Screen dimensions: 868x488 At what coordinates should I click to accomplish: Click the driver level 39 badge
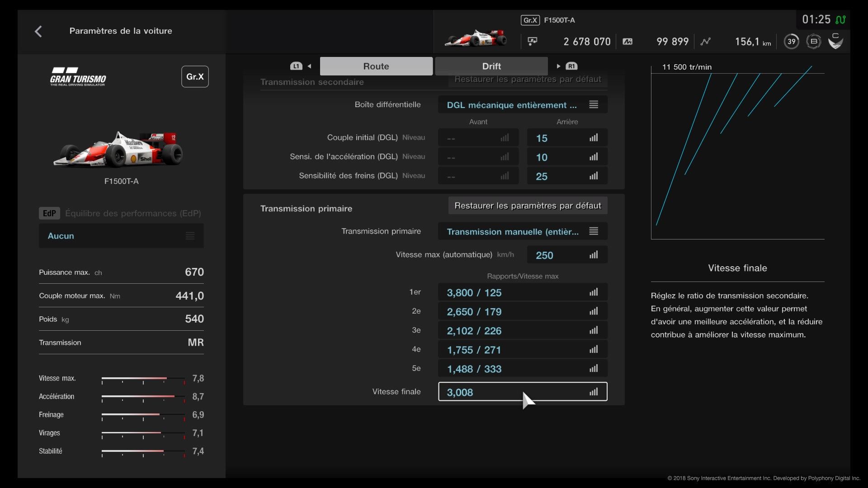(x=791, y=42)
